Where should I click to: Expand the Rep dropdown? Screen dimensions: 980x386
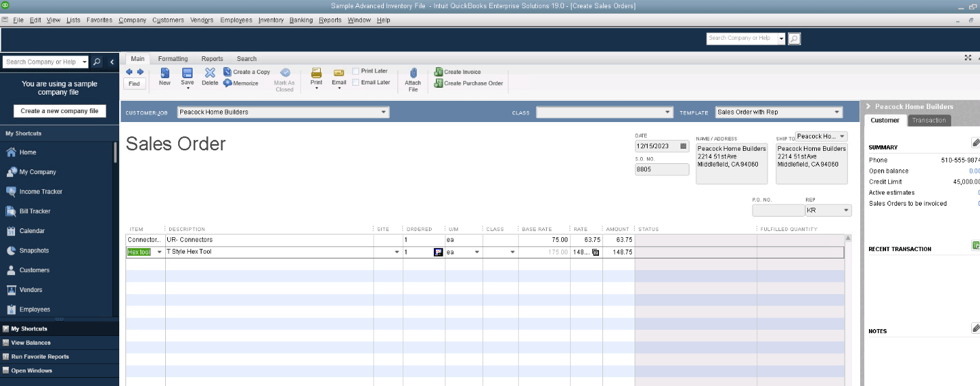[846, 210]
